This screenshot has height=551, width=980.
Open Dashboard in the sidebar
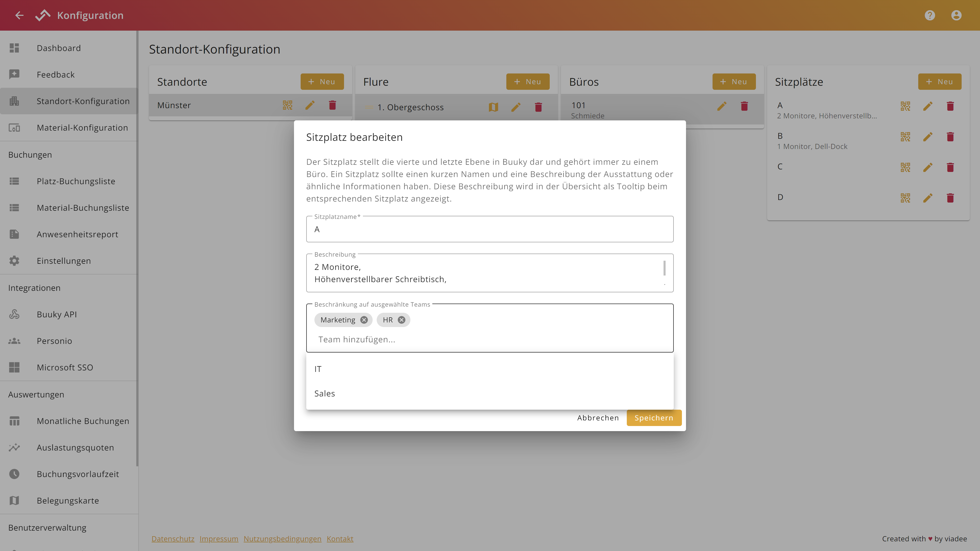[68, 48]
